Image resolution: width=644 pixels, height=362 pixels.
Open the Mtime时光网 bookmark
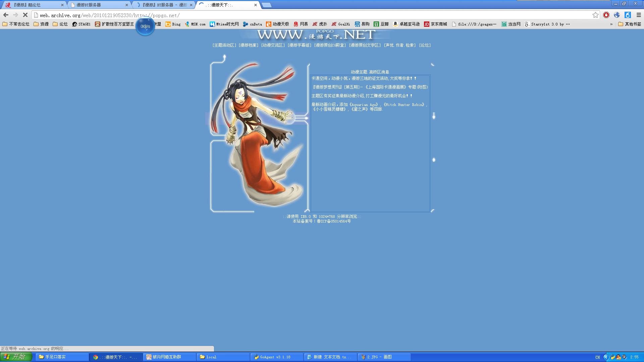(224, 24)
